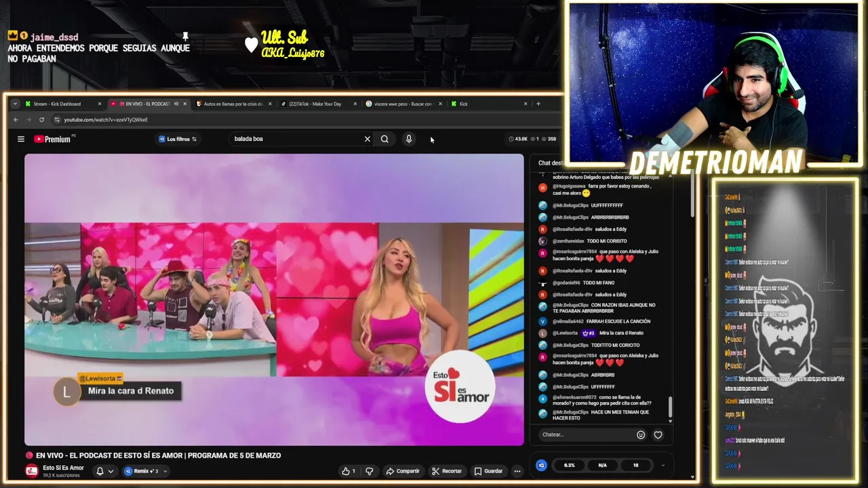Open the tab search dropdown arrow
The width and height of the screenshot is (868, 488).
15,104
